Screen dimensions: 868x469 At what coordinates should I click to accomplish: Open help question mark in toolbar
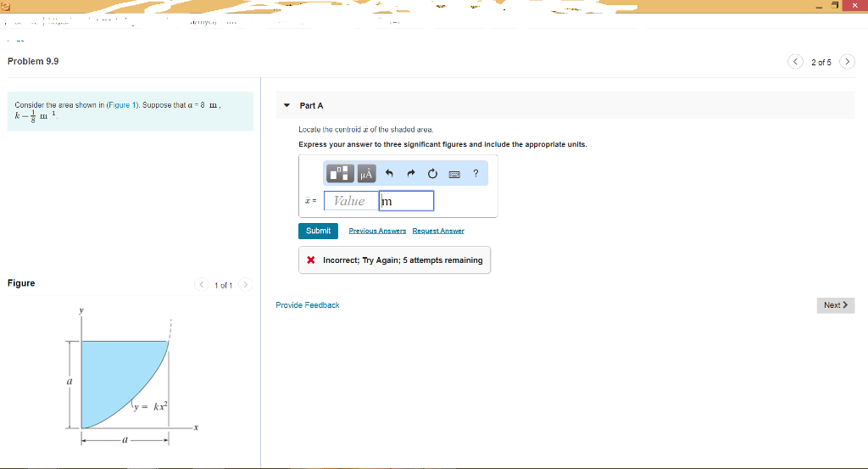pos(476,173)
